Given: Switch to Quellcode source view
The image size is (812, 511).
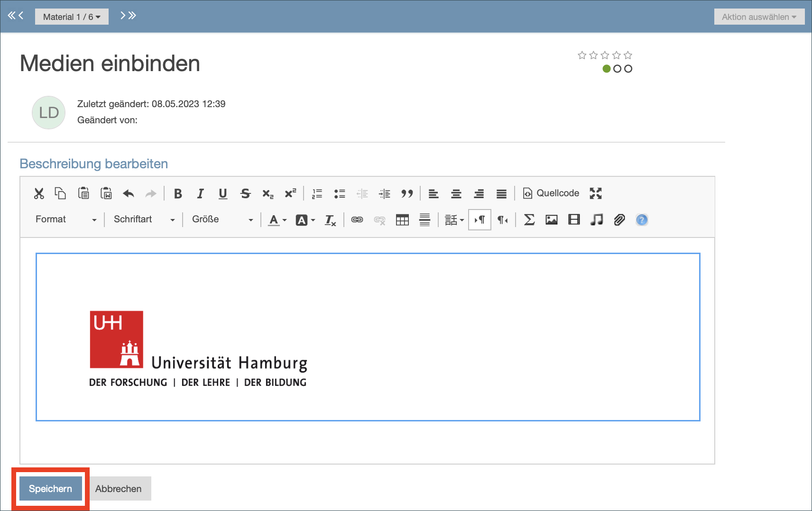Looking at the screenshot, I should coord(551,193).
